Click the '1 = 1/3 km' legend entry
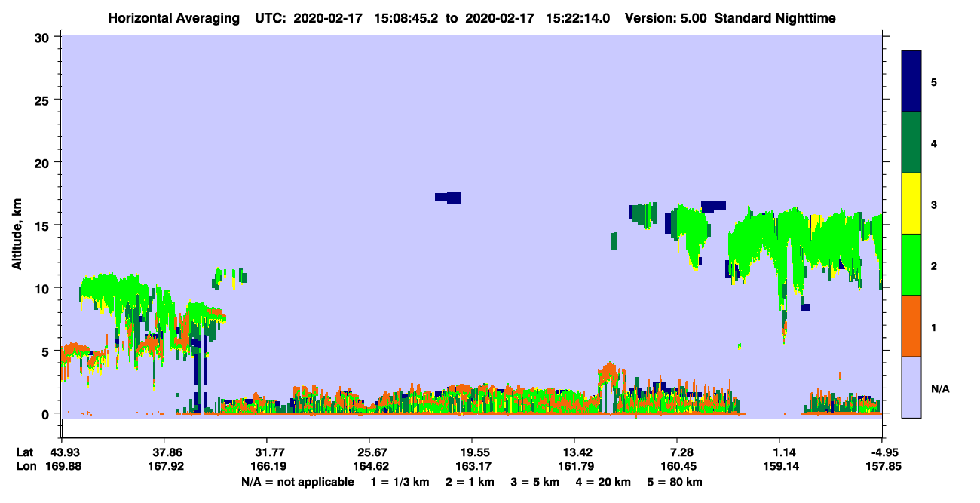 pos(401,482)
